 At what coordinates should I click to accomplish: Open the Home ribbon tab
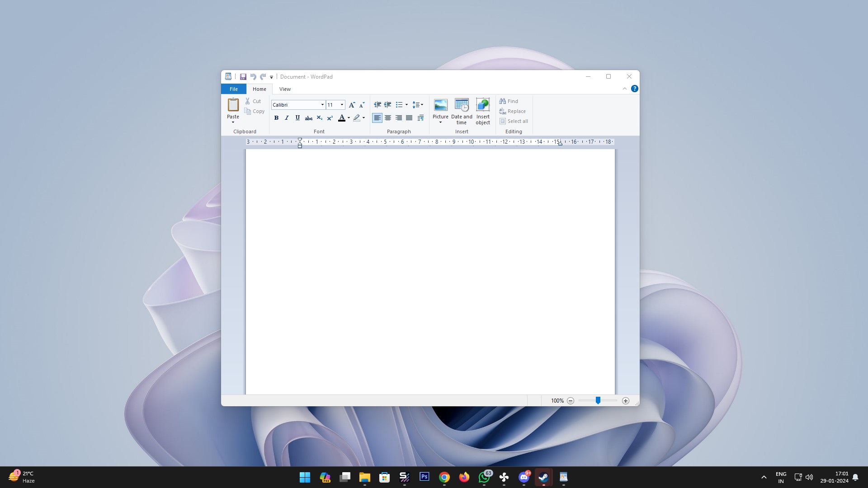(x=259, y=89)
